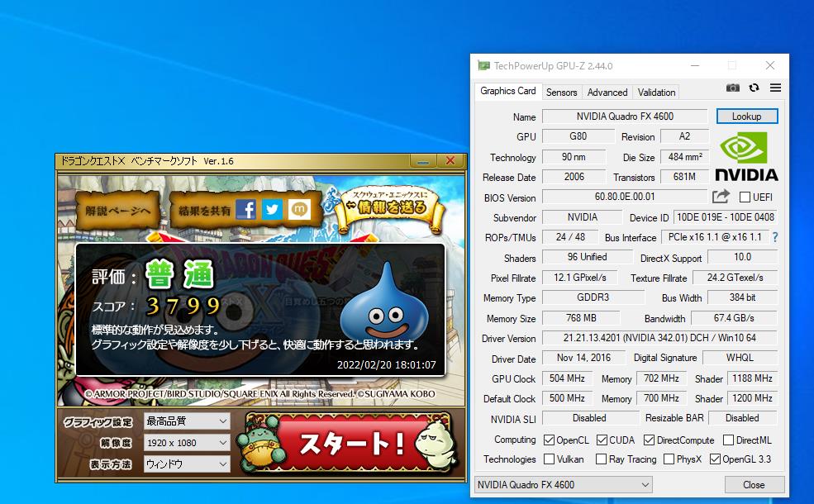Viewport: 814px width, 504px height.
Task: Click the 情報を送る scroll button
Action: pos(390,209)
